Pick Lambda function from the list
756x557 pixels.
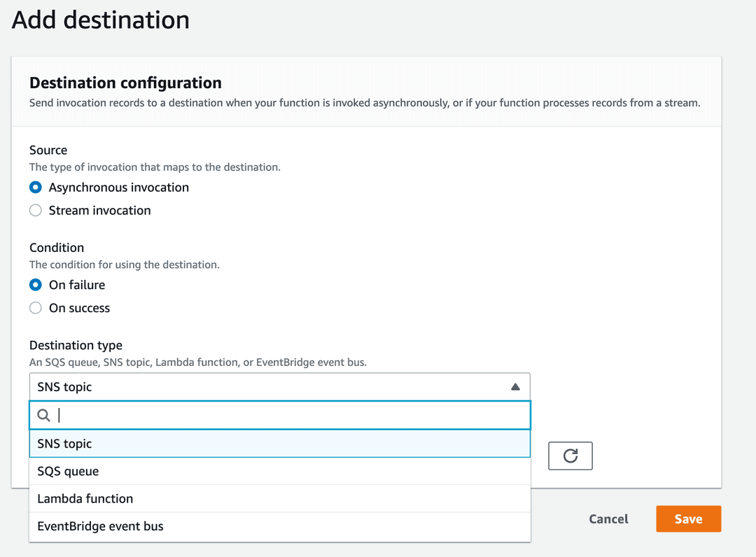click(279, 499)
